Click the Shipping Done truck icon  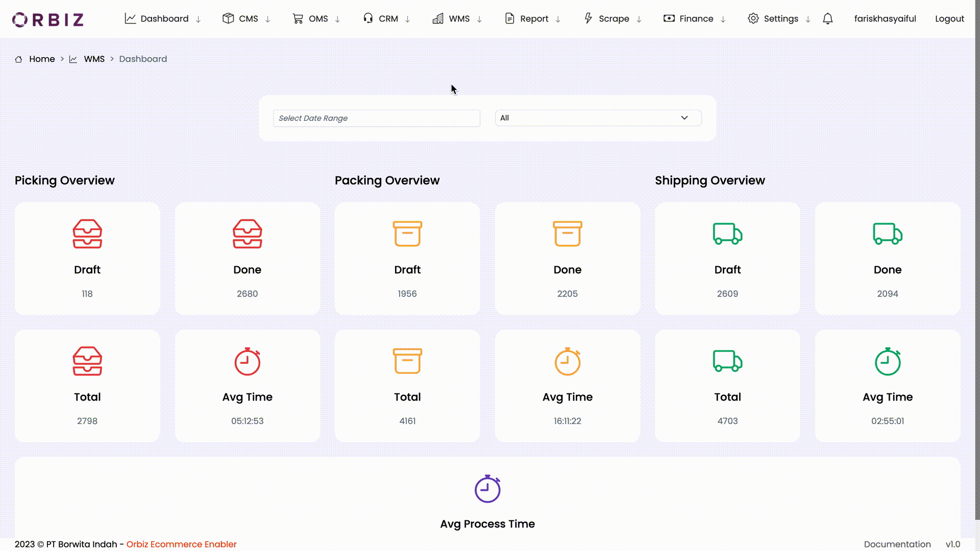[888, 234]
